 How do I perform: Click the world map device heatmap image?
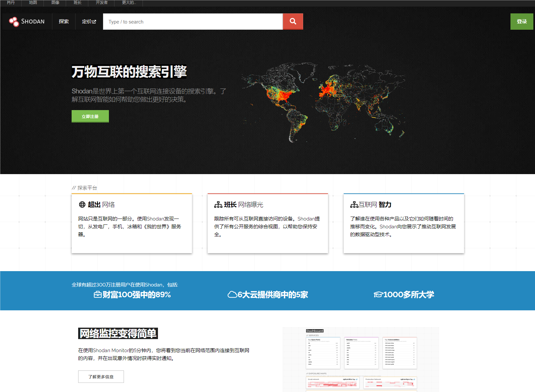point(324,102)
